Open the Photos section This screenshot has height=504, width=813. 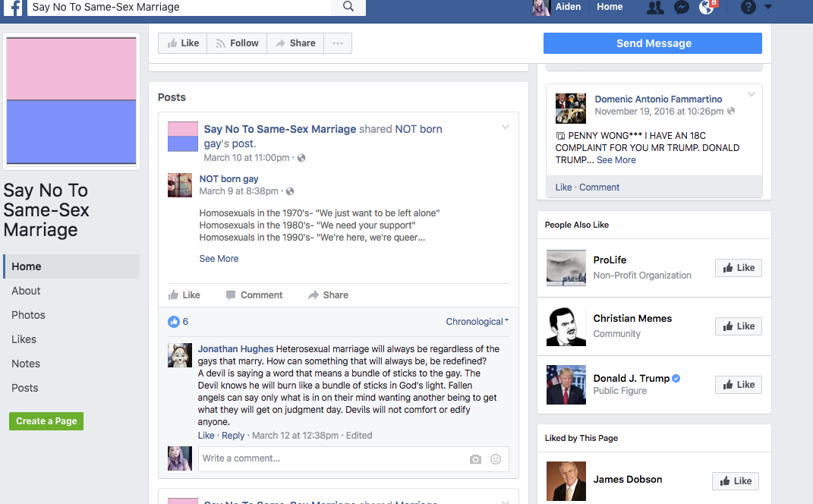click(29, 315)
